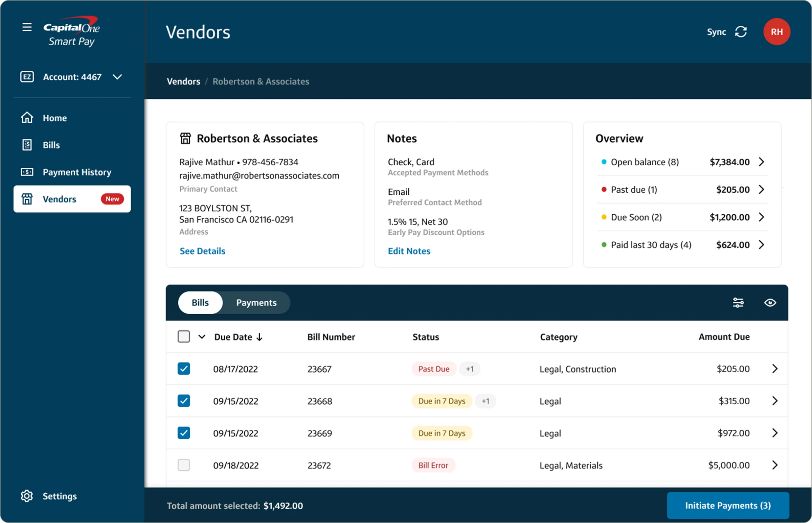Switch to the Payments tab
Screen dimensions: 812x523
pyautogui.click(x=256, y=303)
